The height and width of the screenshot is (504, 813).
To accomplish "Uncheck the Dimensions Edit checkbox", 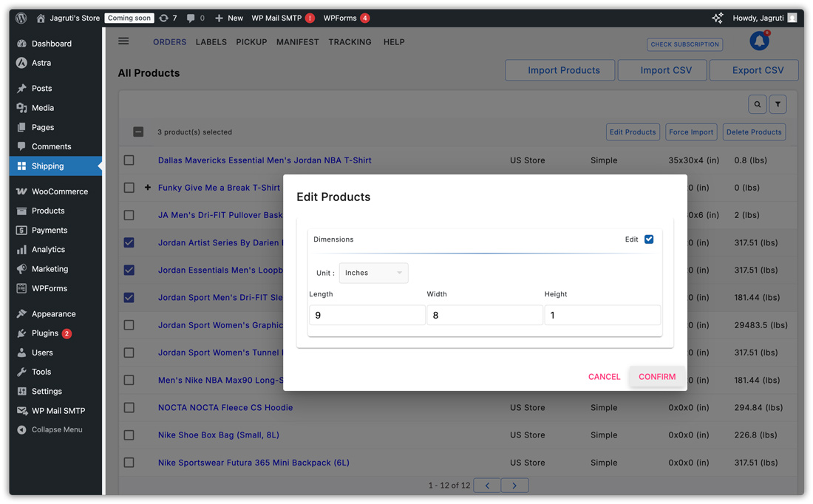I will [x=649, y=239].
